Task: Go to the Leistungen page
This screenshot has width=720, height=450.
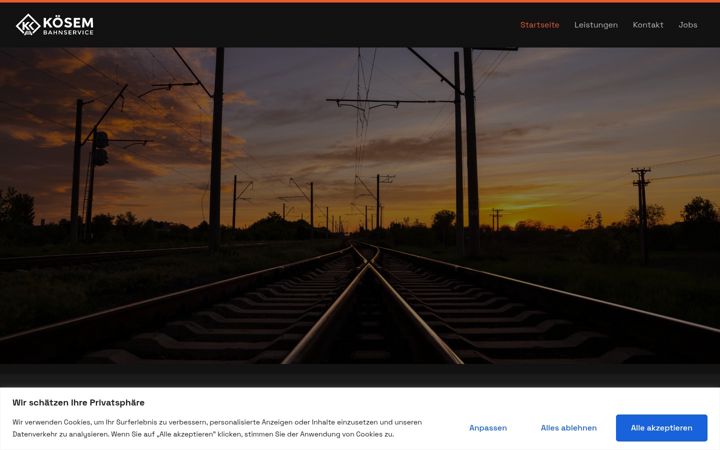Action: coord(596,25)
